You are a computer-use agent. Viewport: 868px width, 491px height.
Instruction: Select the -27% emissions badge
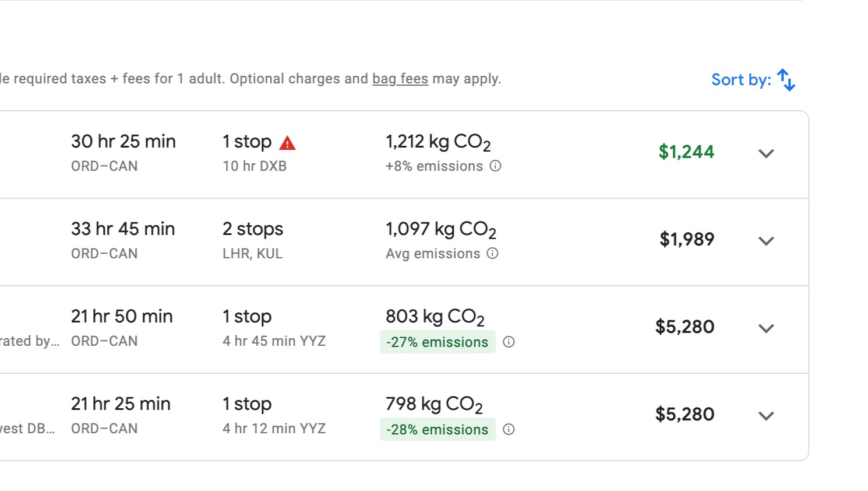(x=437, y=342)
